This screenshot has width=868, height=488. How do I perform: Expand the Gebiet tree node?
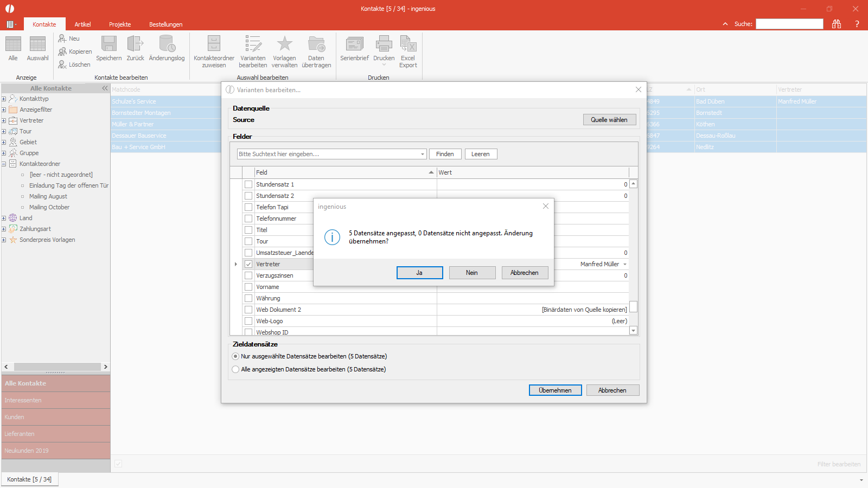pos(4,142)
